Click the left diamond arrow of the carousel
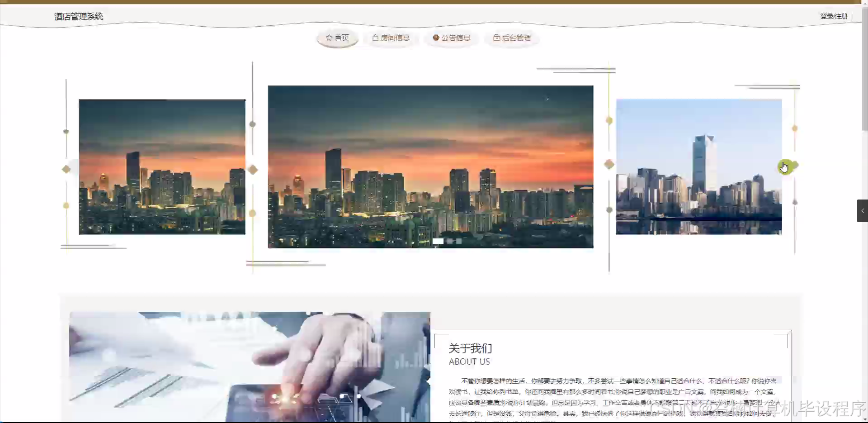Screen dimensions: 868x423 click(66, 169)
